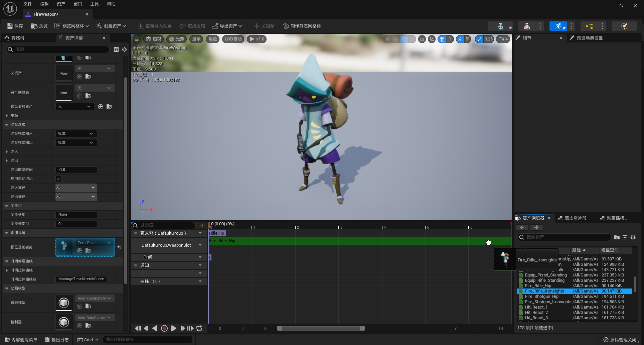This screenshot has width=644, height=345.
Task: Open the Perspective view mode menu
Action: [153, 39]
